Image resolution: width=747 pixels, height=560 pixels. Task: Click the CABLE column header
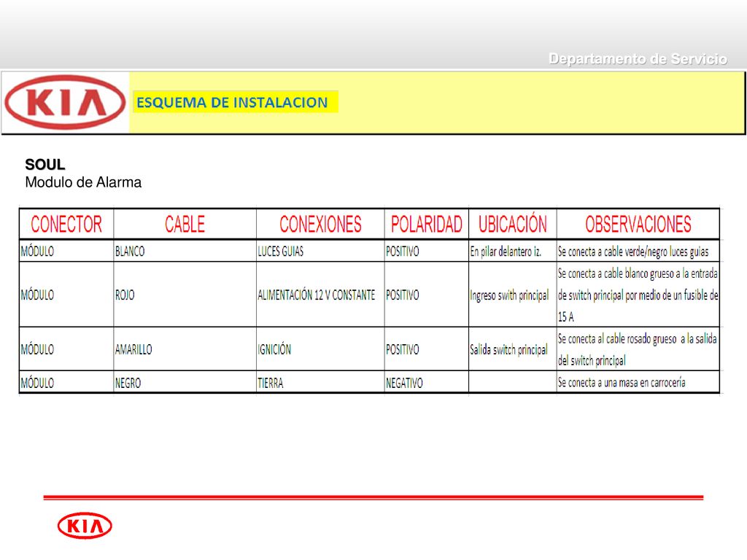185,224
